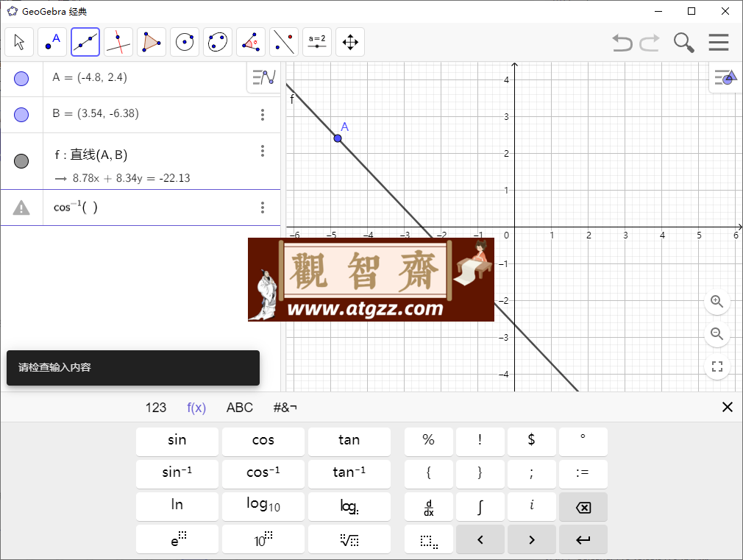Select the Polygon tool
Screen dimensions: 743x560
pos(152,42)
